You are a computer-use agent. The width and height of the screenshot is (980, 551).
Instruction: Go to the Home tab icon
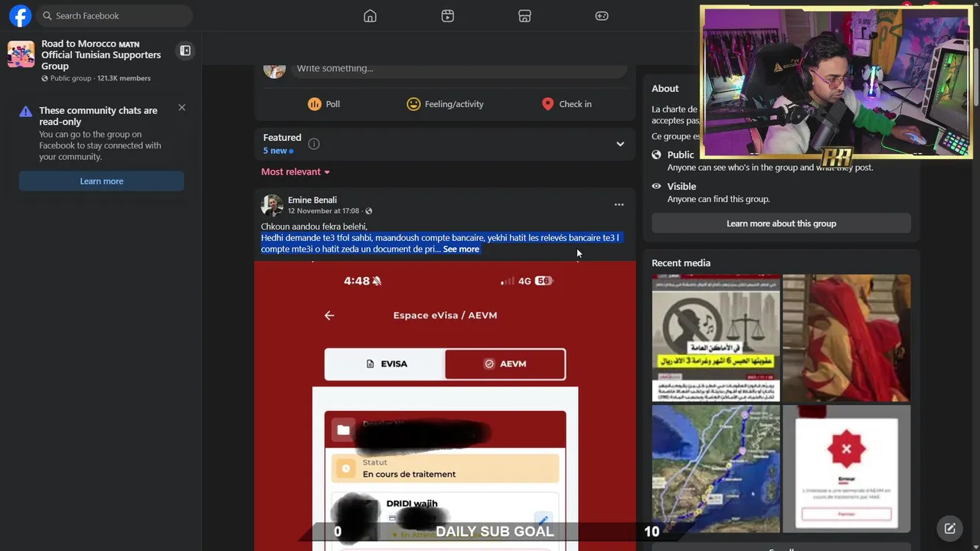pos(370,16)
